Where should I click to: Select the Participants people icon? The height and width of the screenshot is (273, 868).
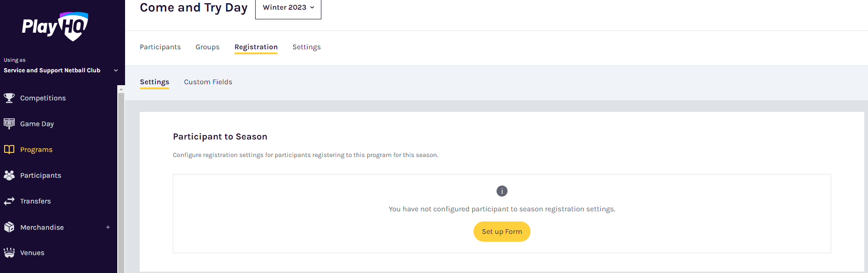(x=9, y=175)
